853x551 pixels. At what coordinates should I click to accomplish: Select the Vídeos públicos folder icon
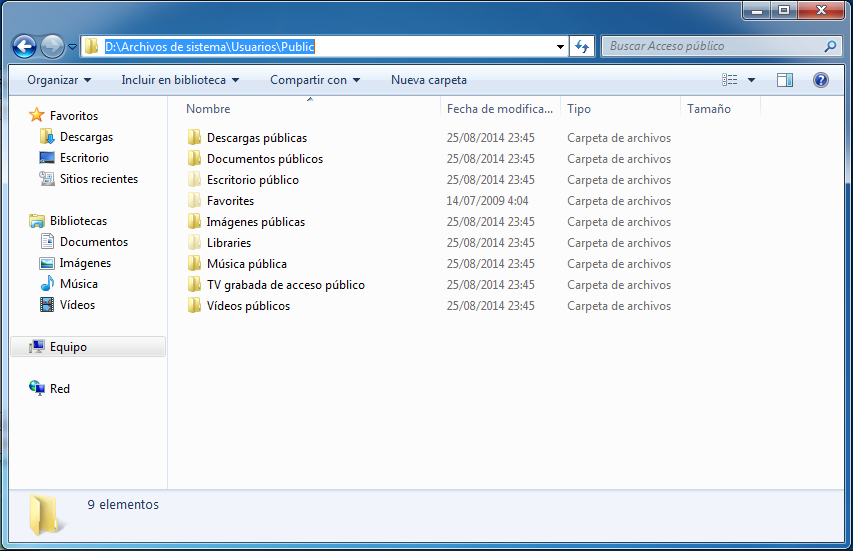(x=194, y=306)
